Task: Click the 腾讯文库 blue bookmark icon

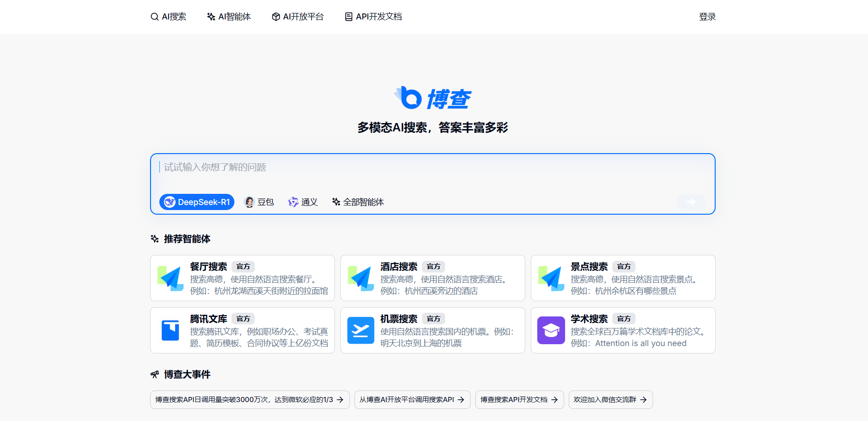Action: click(170, 330)
